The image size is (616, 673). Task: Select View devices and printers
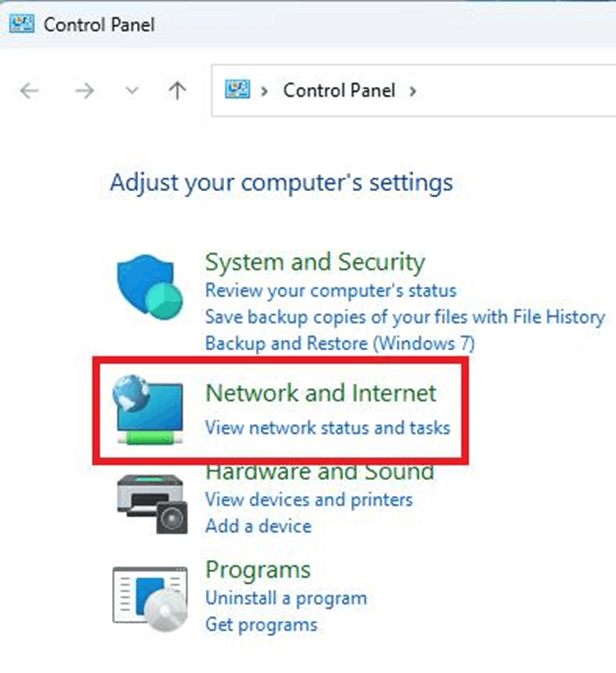coord(309,500)
